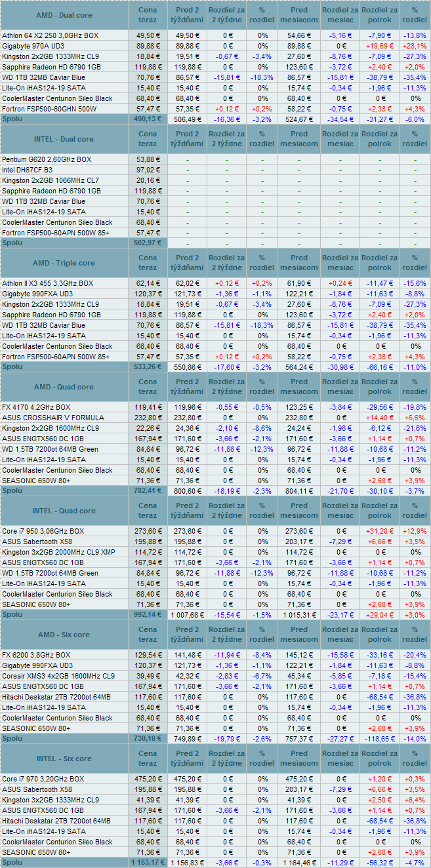Click 'Spolu' label in the AMD - Quad core section
This screenshot has height=868, width=431.
tap(12, 490)
